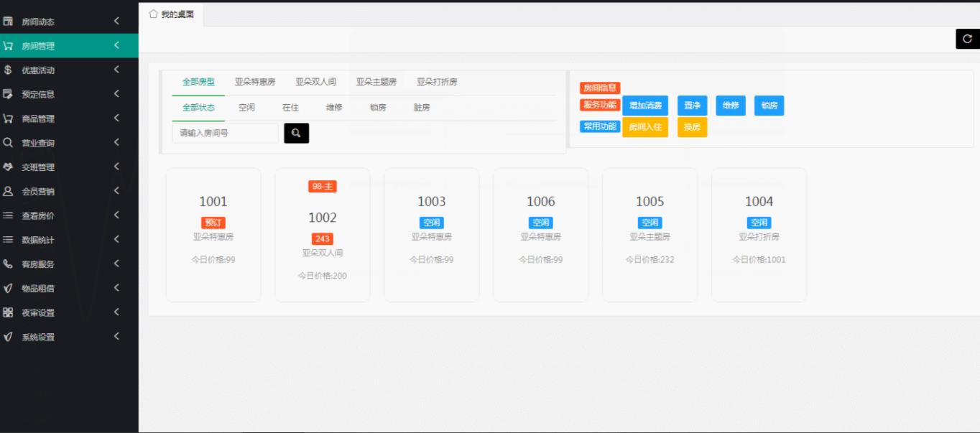Click the 房间动态 sidebar icon

[8, 22]
